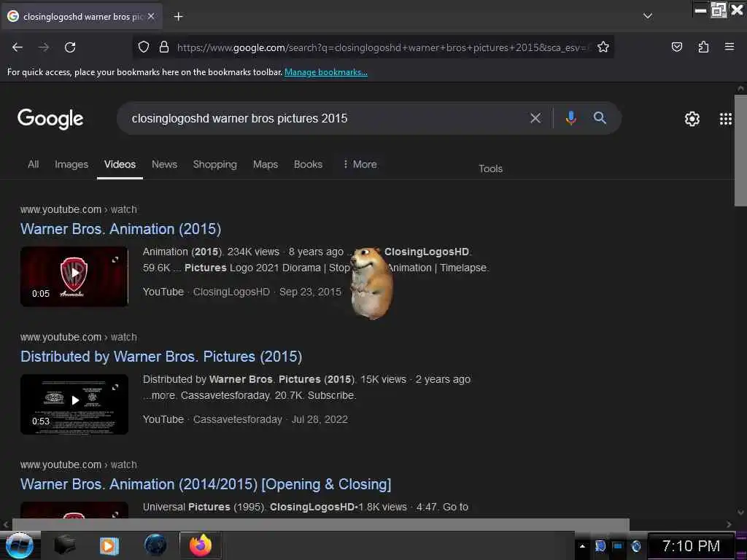Select the Videos tab
Image resolution: width=747 pixels, height=560 pixels.
click(x=120, y=164)
